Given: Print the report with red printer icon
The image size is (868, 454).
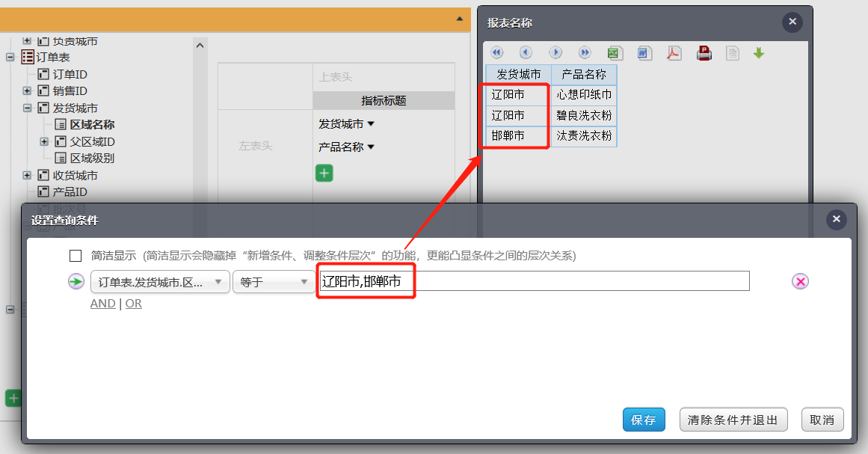Looking at the screenshot, I should (704, 53).
